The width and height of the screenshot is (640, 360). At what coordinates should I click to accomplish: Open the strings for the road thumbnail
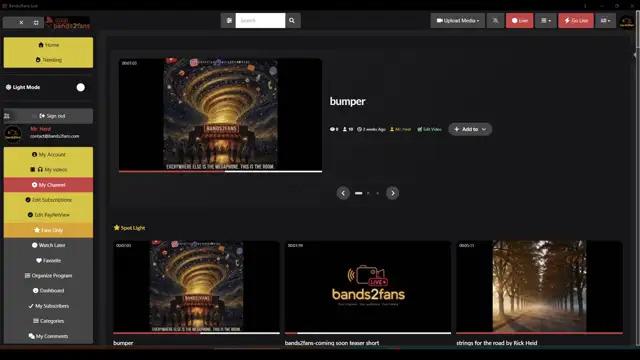point(539,286)
